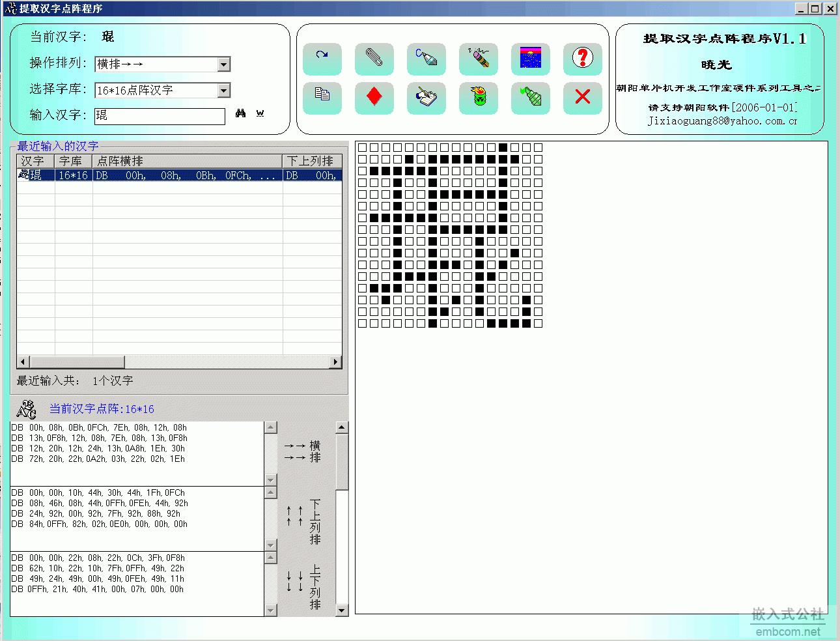The height and width of the screenshot is (641, 840).
Task: Open the 操作排列 dropdown list
Action: coord(224,64)
